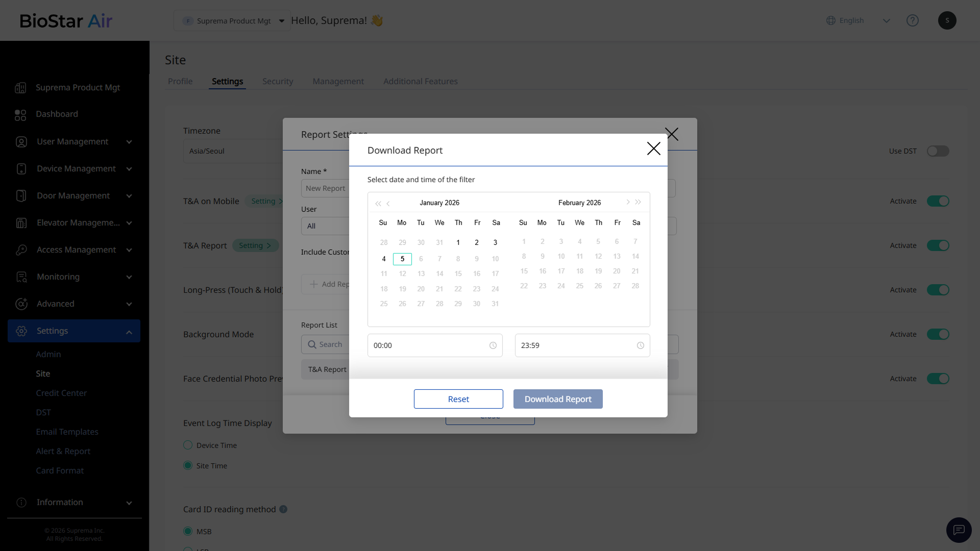Viewport: 980px width, 551px height.
Task: Click the next year double-arrow icon
Action: click(638, 203)
